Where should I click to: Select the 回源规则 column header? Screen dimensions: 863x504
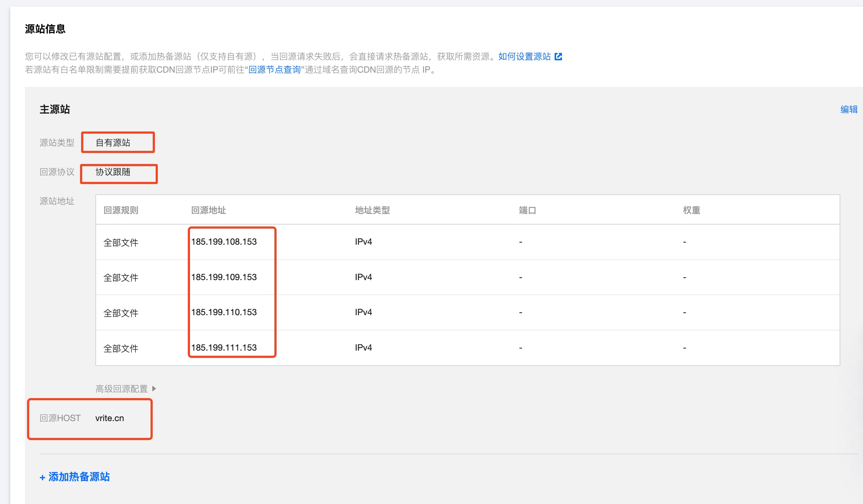click(x=121, y=210)
